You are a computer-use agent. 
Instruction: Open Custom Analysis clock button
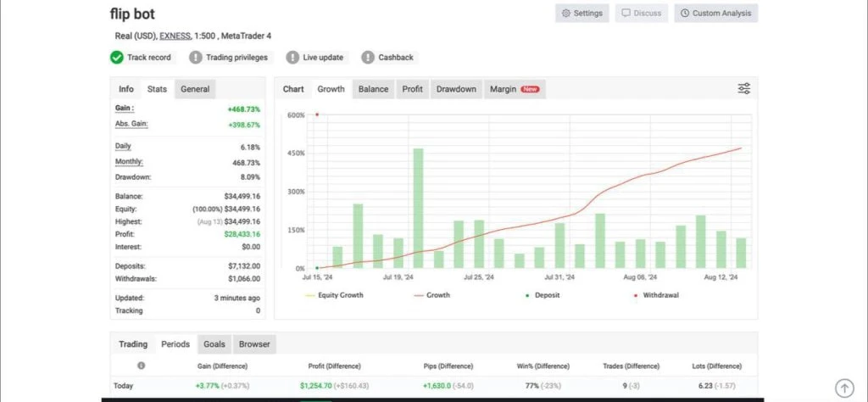click(x=716, y=14)
